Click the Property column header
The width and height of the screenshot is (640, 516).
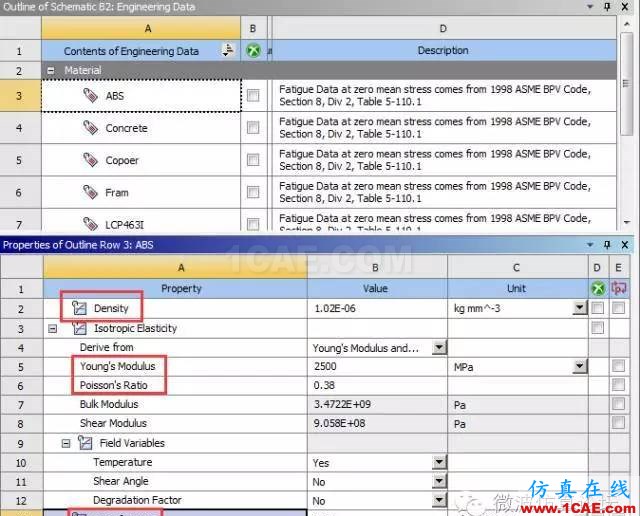pyautogui.click(x=176, y=289)
